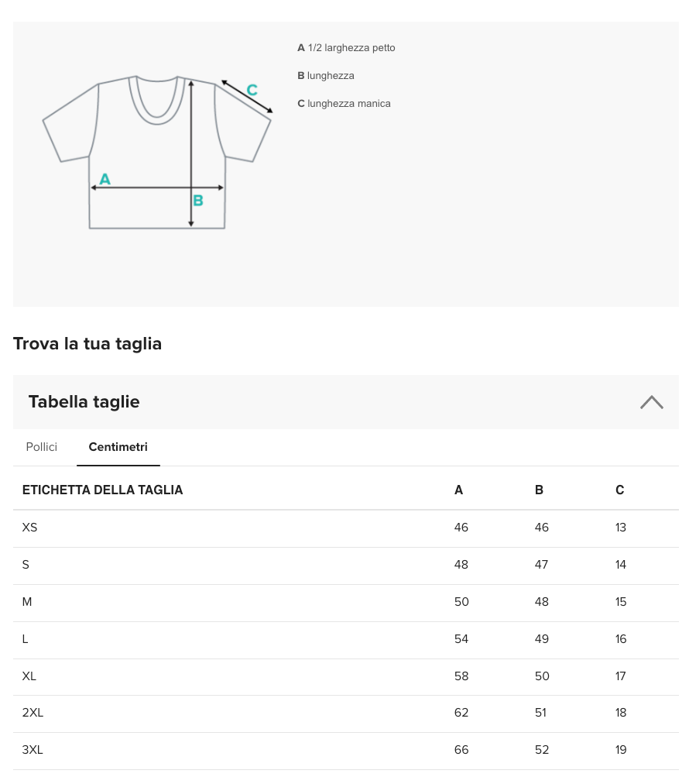
Task: Click the 3XL size row label
Action: click(33, 750)
